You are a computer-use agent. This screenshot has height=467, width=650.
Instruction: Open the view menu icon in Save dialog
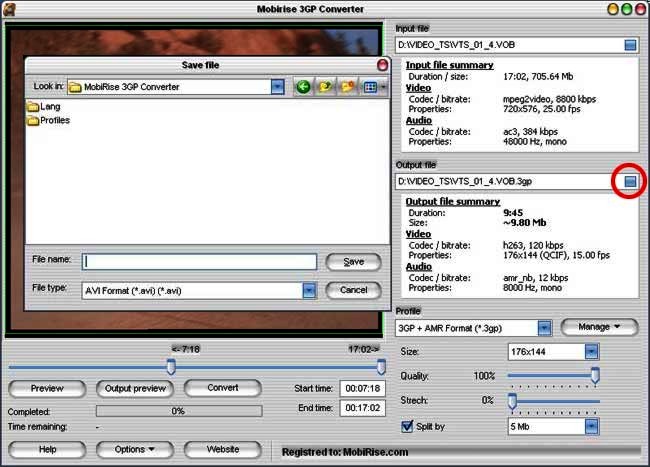374,87
